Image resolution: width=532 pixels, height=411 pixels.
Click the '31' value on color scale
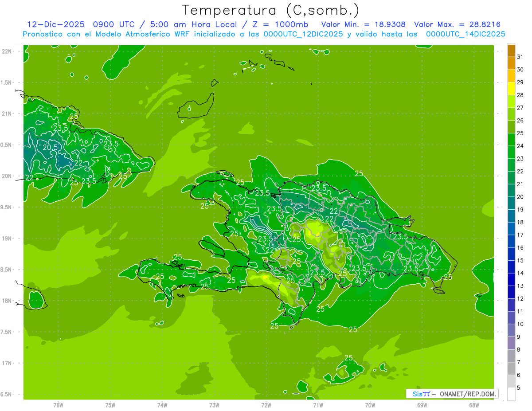pos(520,57)
